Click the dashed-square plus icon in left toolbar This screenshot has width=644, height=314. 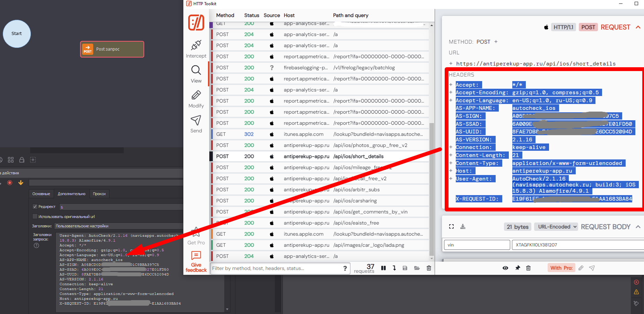pyautogui.click(x=33, y=160)
